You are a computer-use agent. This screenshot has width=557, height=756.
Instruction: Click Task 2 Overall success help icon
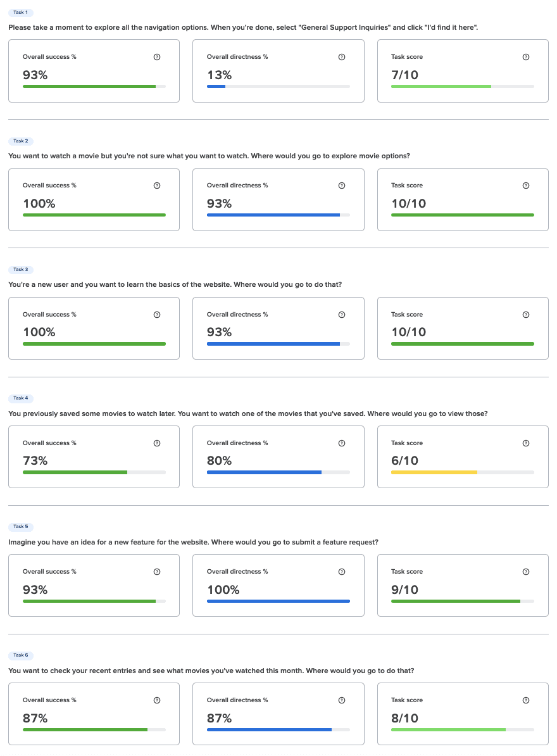click(x=156, y=186)
